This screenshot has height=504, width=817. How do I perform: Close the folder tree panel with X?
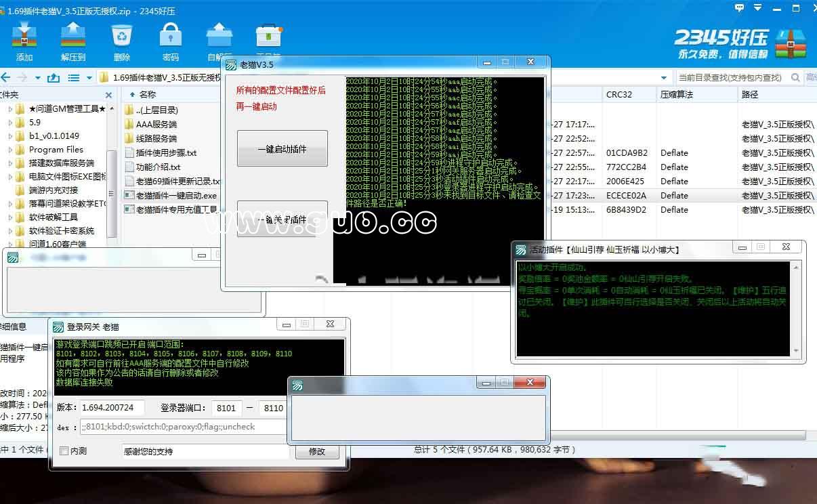107,95
